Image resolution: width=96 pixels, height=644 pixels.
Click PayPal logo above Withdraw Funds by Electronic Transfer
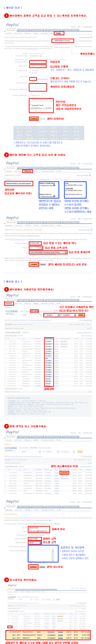click(x=13, y=218)
